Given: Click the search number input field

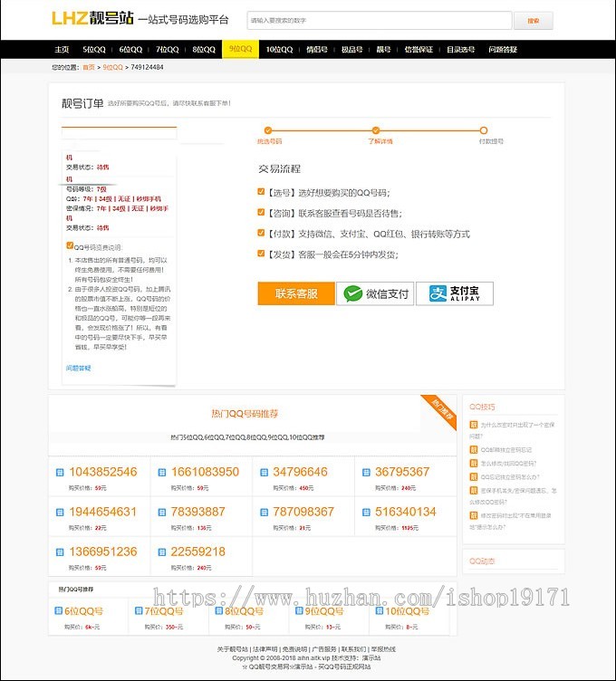Looking at the screenshot, I should click(380, 21).
